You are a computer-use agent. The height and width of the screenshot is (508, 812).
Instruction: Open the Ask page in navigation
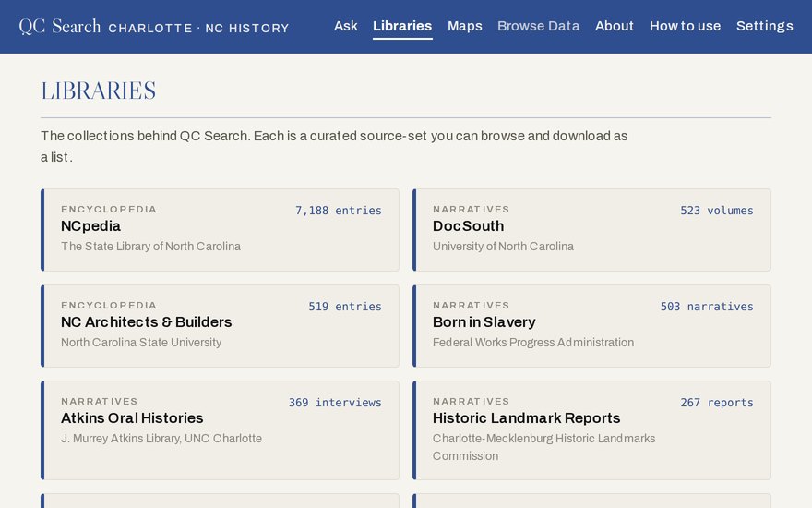345,26
